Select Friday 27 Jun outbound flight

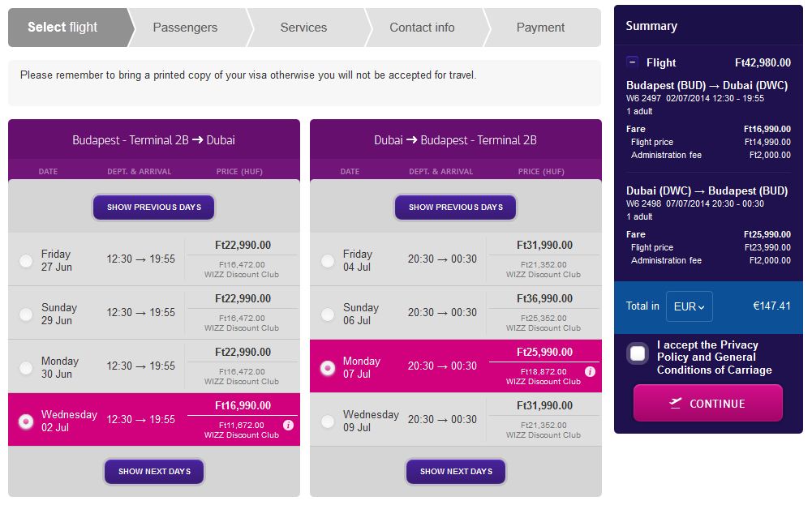click(x=26, y=260)
